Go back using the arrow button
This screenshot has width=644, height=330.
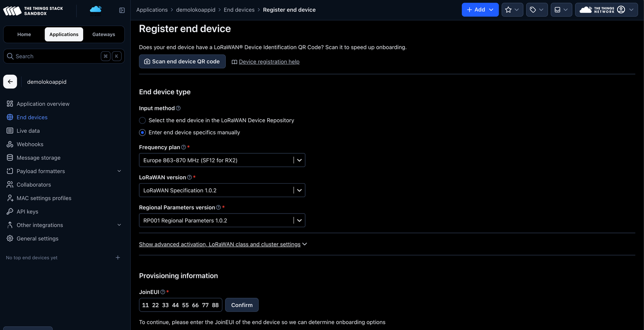click(x=10, y=82)
